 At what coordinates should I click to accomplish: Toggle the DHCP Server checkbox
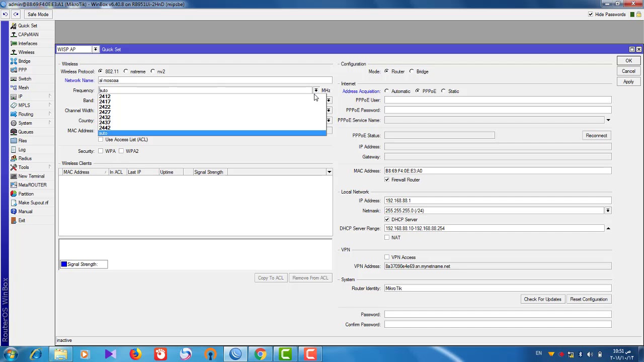pyautogui.click(x=387, y=219)
